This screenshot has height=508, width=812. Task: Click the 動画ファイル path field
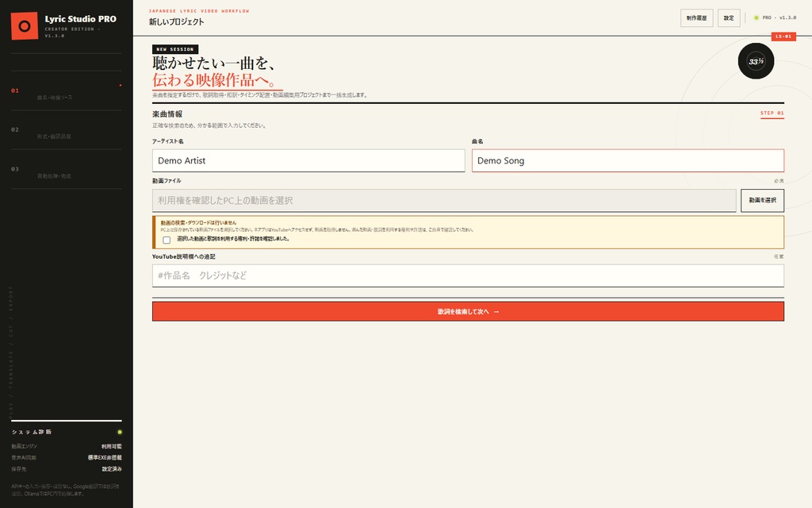click(444, 200)
